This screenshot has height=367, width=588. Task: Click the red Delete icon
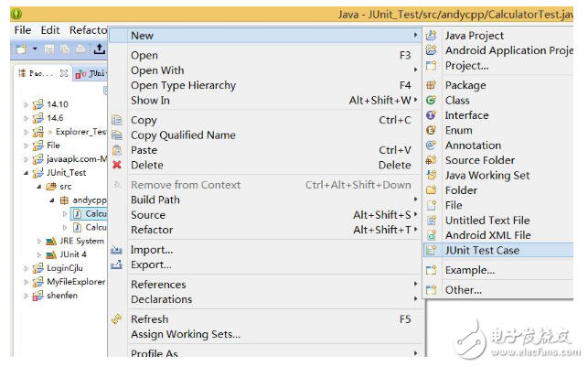click(117, 165)
